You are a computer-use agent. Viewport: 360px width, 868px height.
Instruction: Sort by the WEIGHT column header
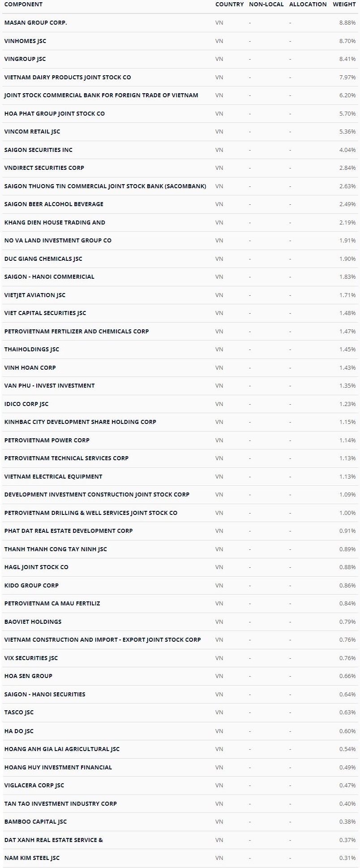[x=344, y=4]
